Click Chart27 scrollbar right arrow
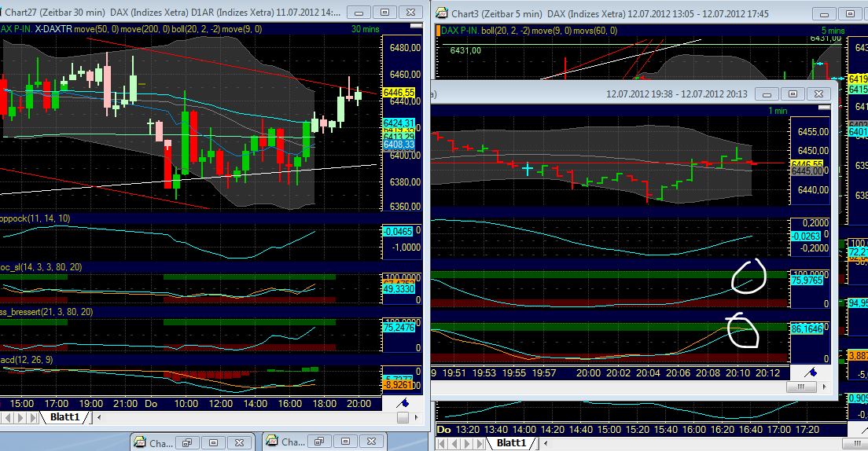The width and height of the screenshot is (868, 451). click(x=416, y=417)
